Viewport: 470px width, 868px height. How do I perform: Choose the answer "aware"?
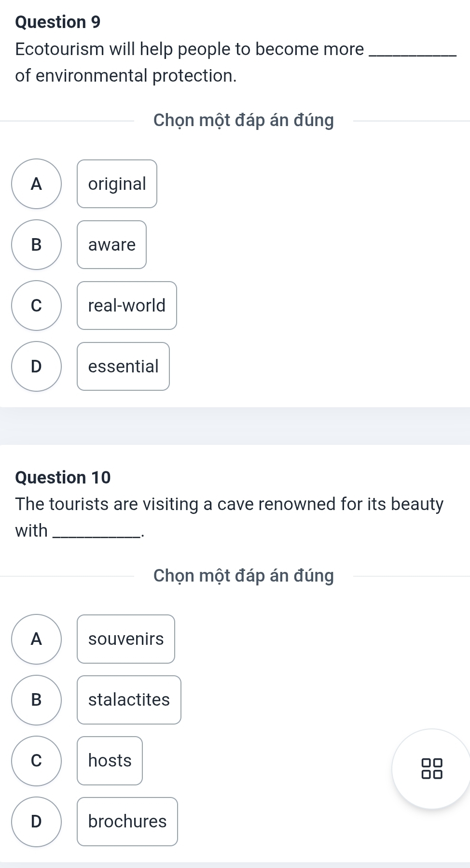111,244
